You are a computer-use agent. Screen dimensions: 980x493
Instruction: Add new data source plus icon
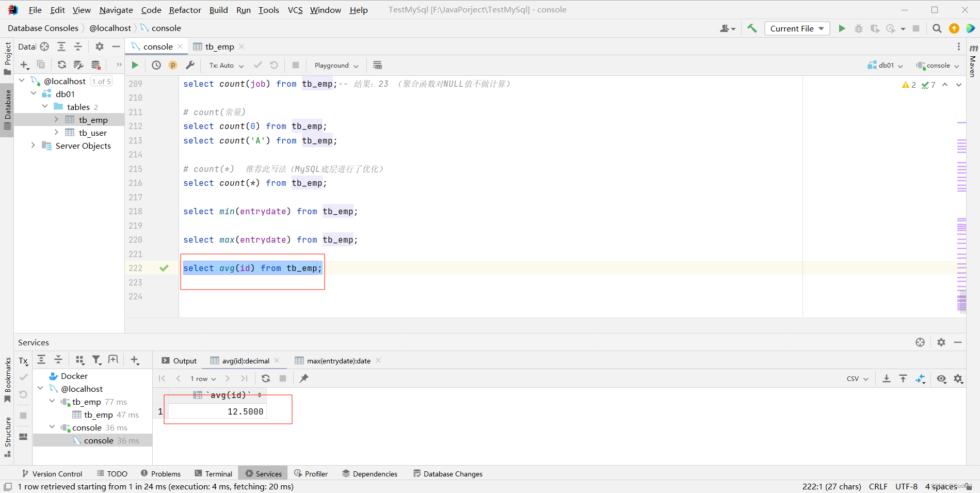tap(24, 65)
